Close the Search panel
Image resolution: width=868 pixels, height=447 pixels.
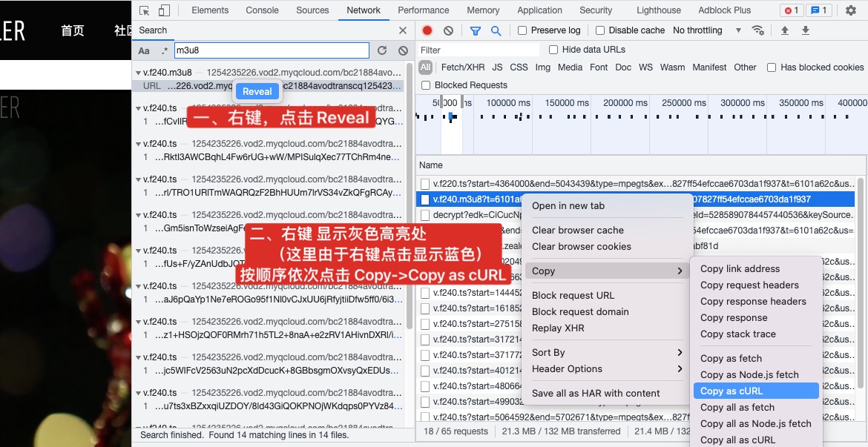click(x=402, y=30)
